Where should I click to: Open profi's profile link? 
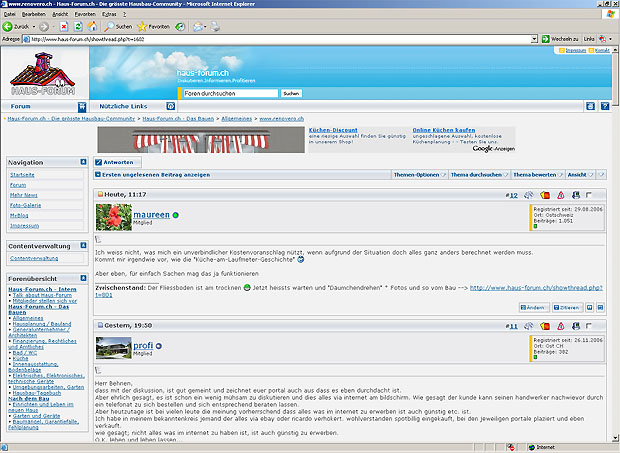coord(143,345)
